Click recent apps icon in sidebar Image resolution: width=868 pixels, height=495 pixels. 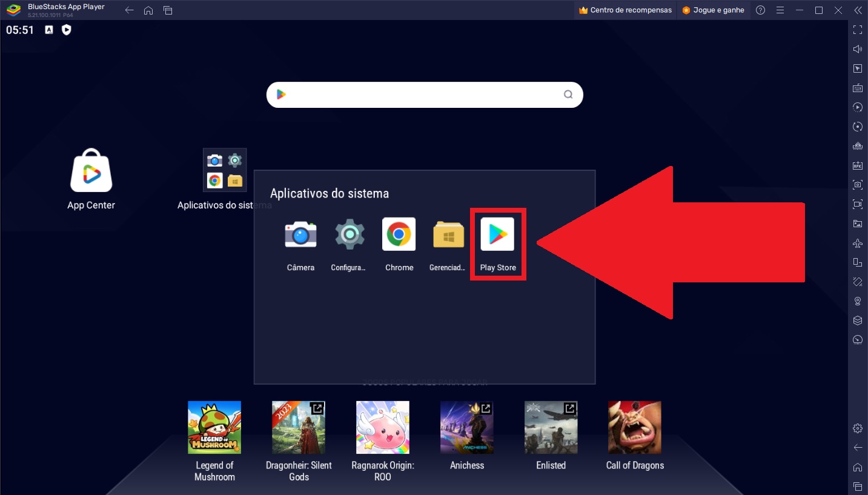[857, 486]
